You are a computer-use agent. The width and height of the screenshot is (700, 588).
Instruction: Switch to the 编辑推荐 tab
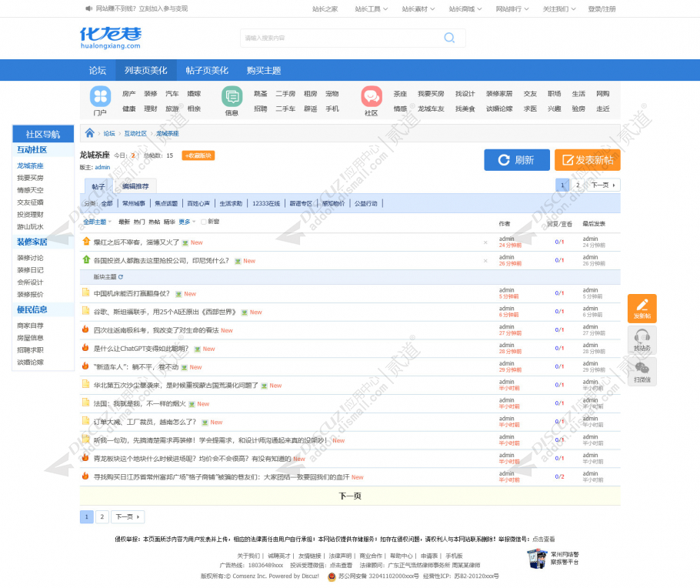pos(135,186)
